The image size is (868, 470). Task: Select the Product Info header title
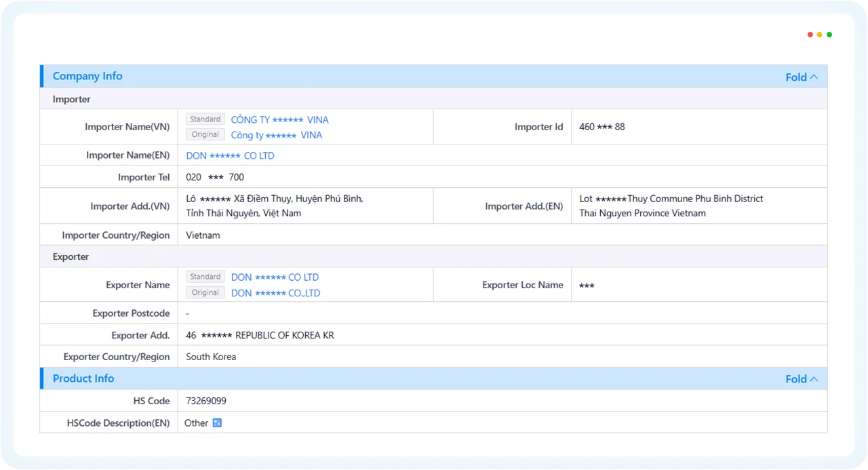(83, 378)
